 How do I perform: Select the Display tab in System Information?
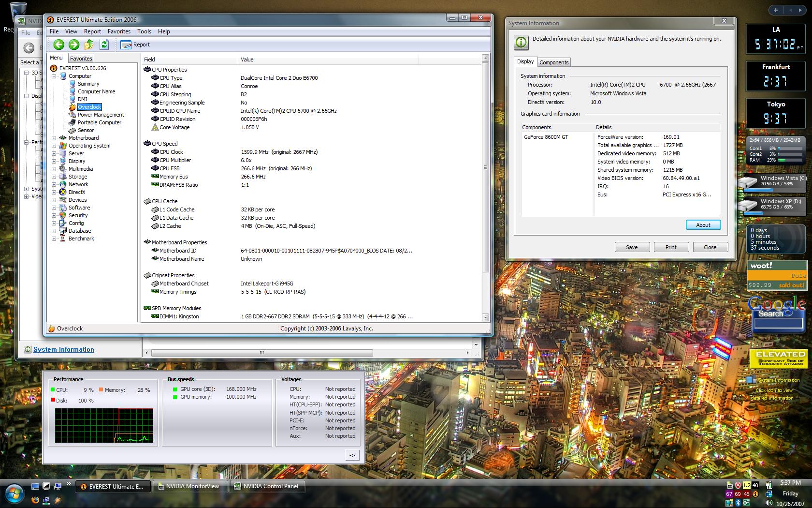click(525, 61)
